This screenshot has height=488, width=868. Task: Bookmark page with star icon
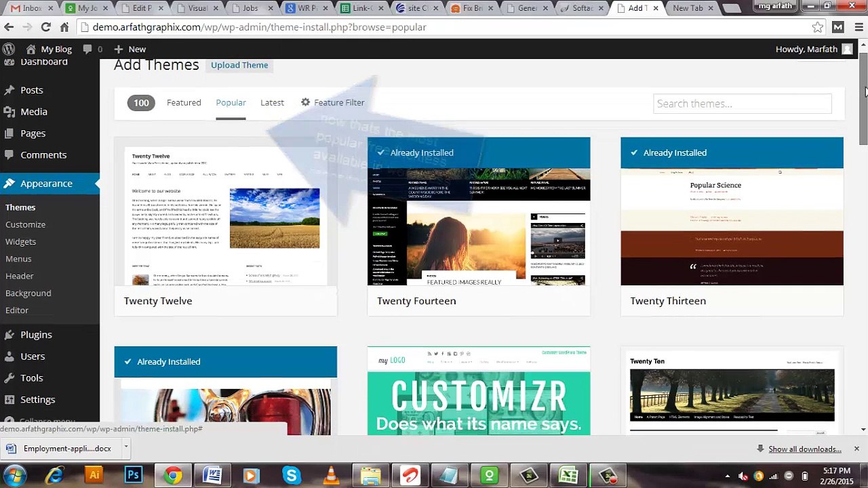click(x=818, y=27)
